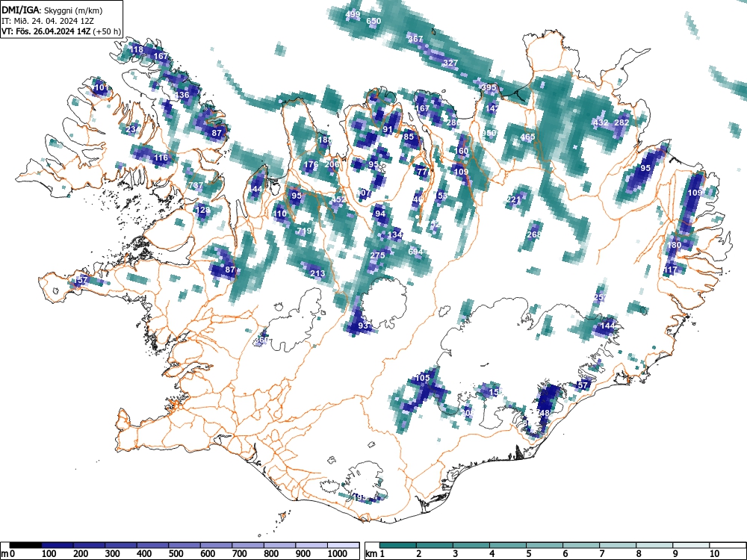Click the 'DMI/IGA: Skyggni (m/km)' title text
This screenshot has width=747, height=560.
pyautogui.click(x=52, y=10)
